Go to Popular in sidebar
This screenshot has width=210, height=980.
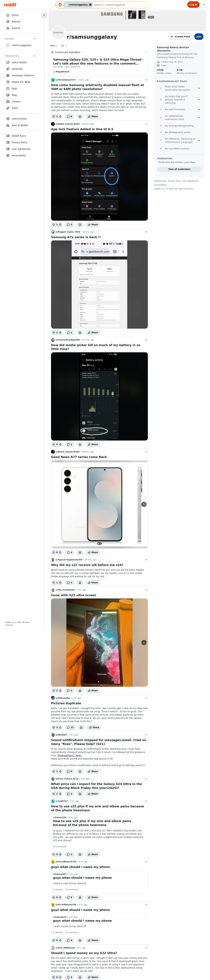click(x=16, y=22)
